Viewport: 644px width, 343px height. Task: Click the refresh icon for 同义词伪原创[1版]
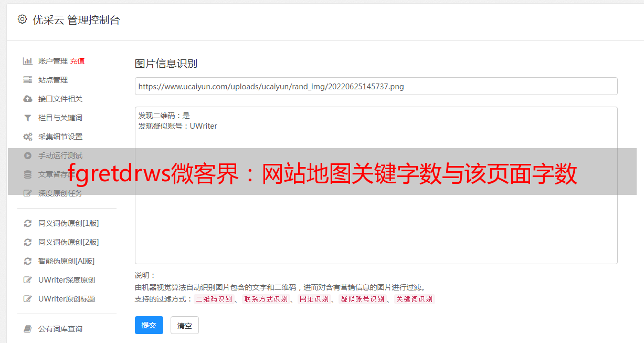(x=28, y=223)
